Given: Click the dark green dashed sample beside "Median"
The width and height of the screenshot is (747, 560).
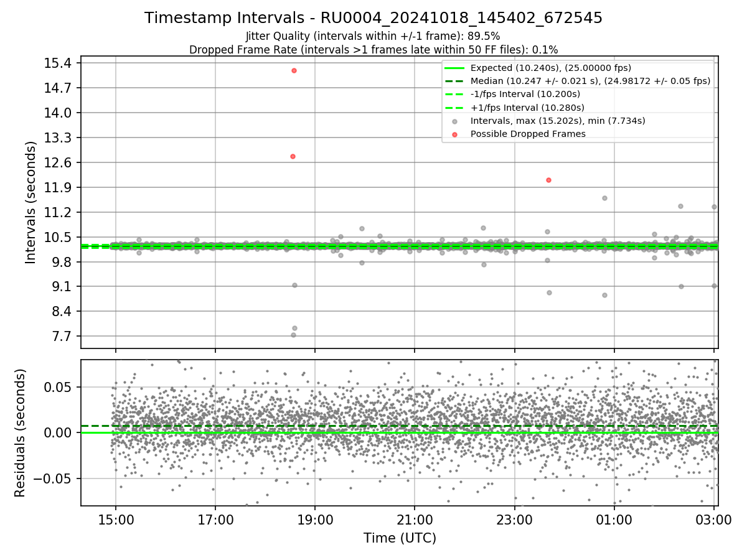Looking at the screenshot, I should (455, 81).
